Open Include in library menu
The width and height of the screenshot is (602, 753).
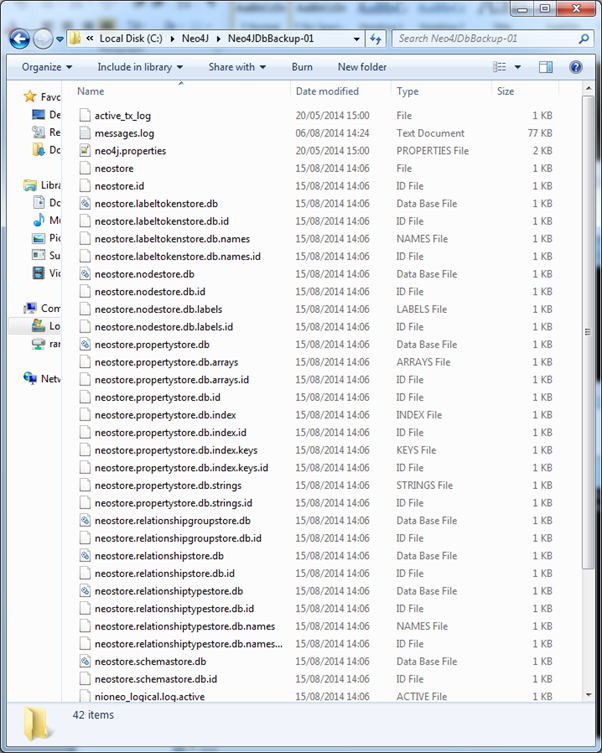click(x=140, y=67)
